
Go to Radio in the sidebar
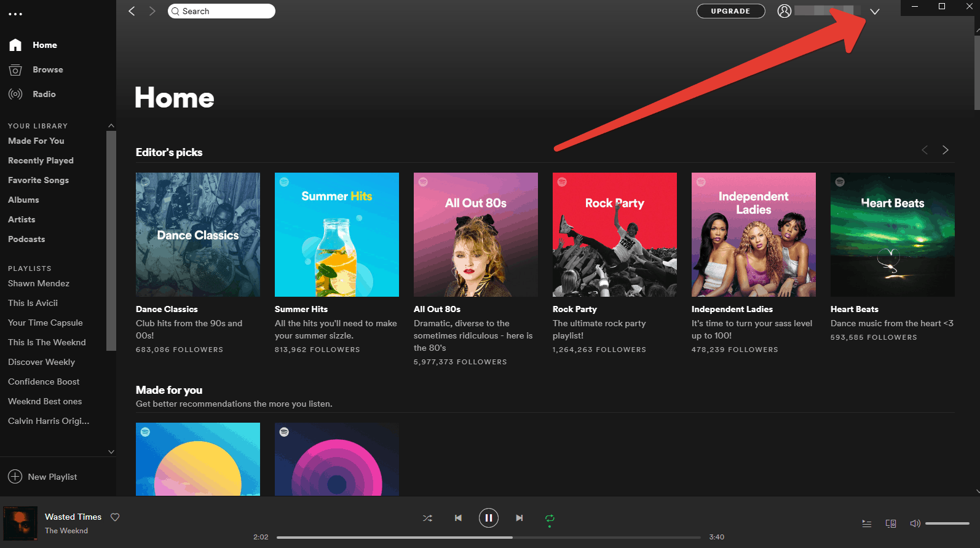pos(44,94)
